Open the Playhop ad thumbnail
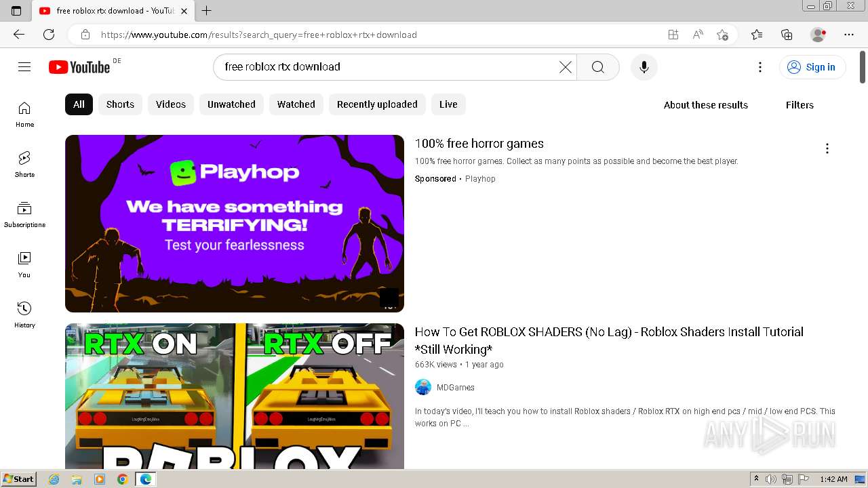 (x=235, y=224)
